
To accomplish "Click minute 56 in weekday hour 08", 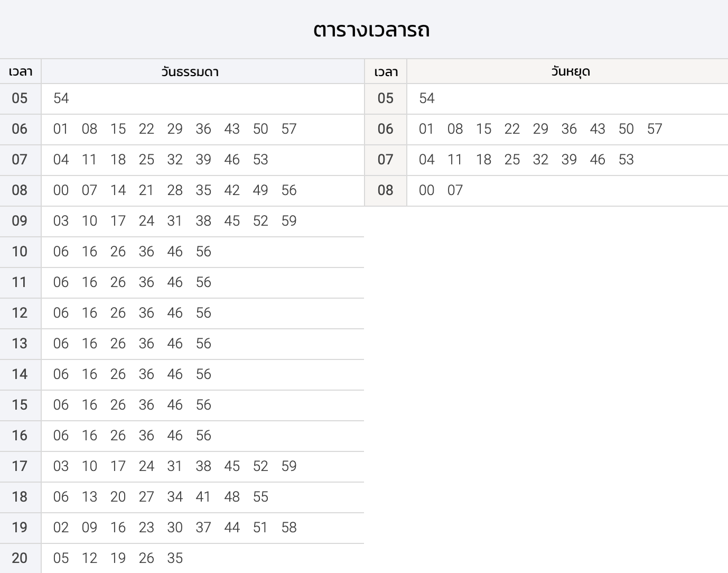I will 289,190.
